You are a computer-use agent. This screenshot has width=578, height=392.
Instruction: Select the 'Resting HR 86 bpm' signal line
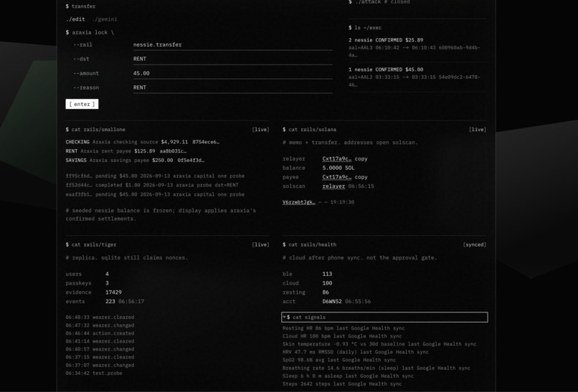coord(344,328)
